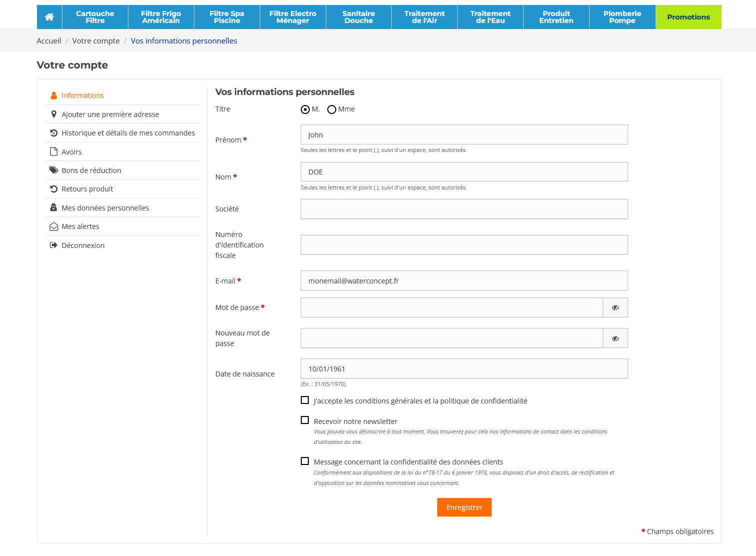Check the customer data privacy message box
Viewport: 756px width, 556px height.
pyautogui.click(x=305, y=461)
